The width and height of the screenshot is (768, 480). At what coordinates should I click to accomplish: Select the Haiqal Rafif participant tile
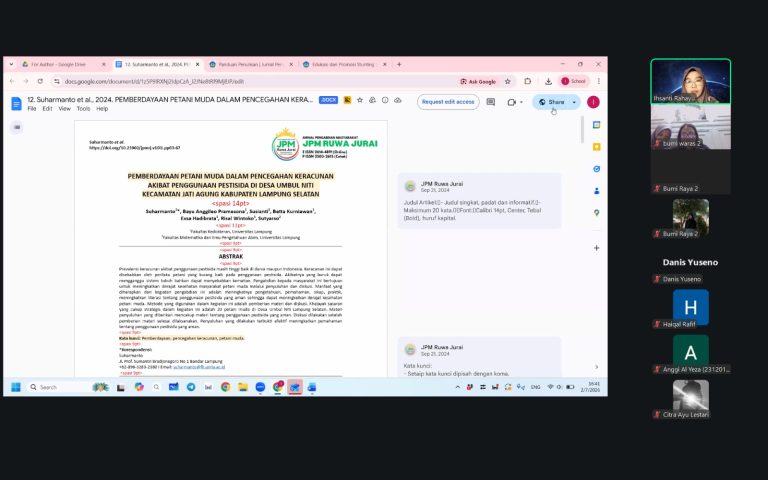coord(691,309)
